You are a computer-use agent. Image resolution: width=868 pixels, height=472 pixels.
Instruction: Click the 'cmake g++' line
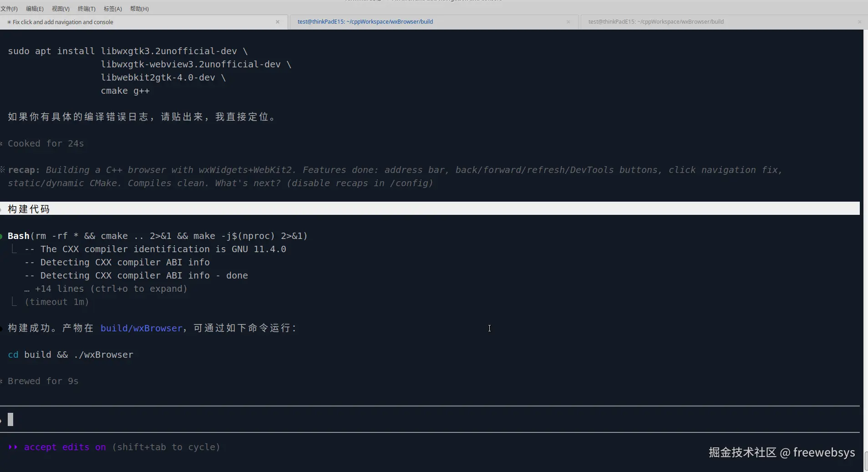click(125, 91)
